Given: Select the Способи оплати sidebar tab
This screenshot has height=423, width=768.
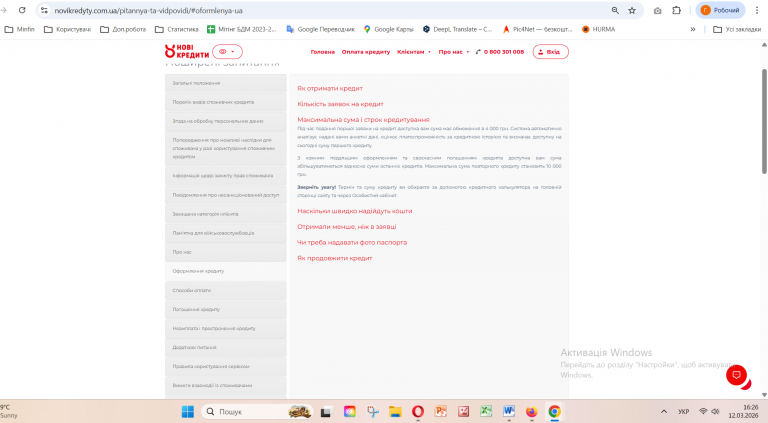Looking at the screenshot, I should click(226, 290).
